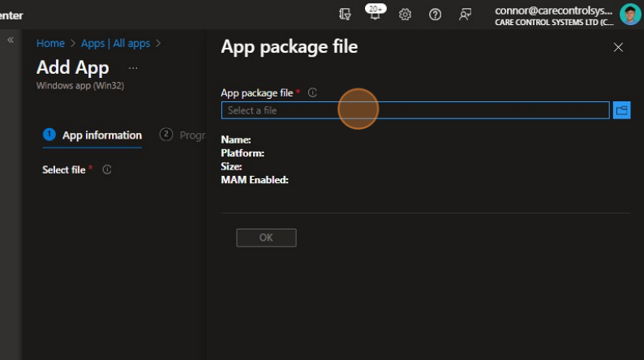Collapse the left navigation with double chevron
644x360 pixels.
pyautogui.click(x=11, y=40)
